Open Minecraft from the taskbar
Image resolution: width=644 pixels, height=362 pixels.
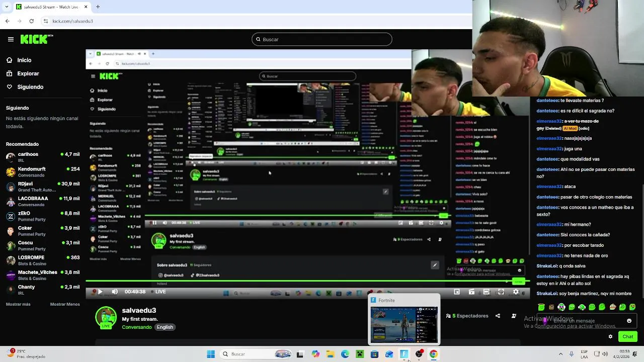point(360,354)
